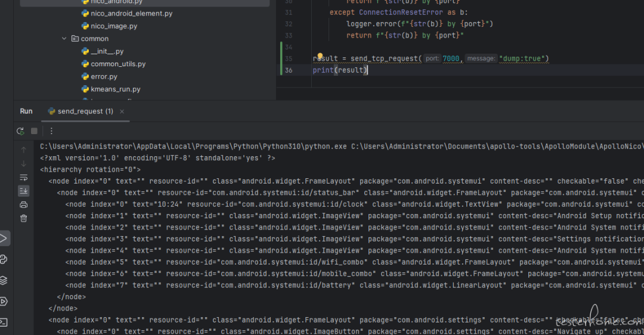The height and width of the screenshot is (335, 644).
Task: Collapse the common folder
Action: (64, 39)
